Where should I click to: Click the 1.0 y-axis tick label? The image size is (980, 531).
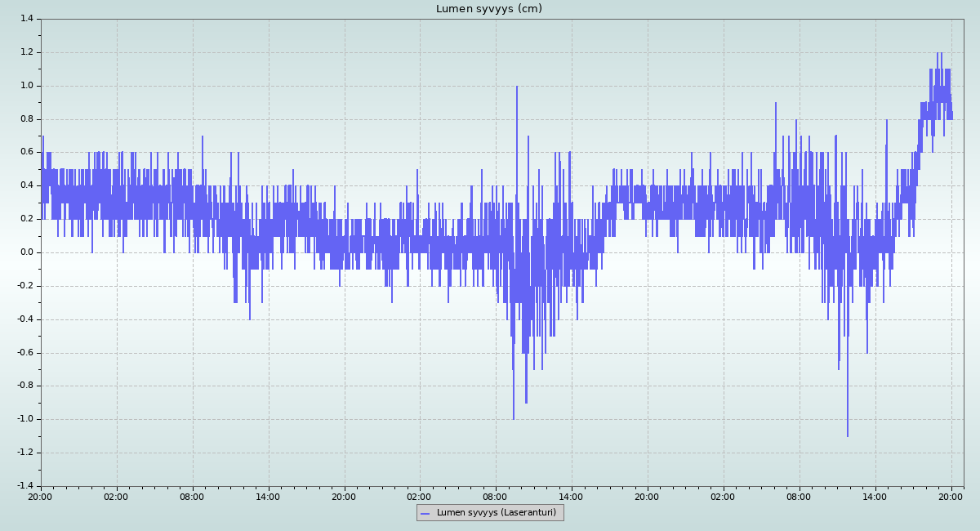tap(25, 86)
